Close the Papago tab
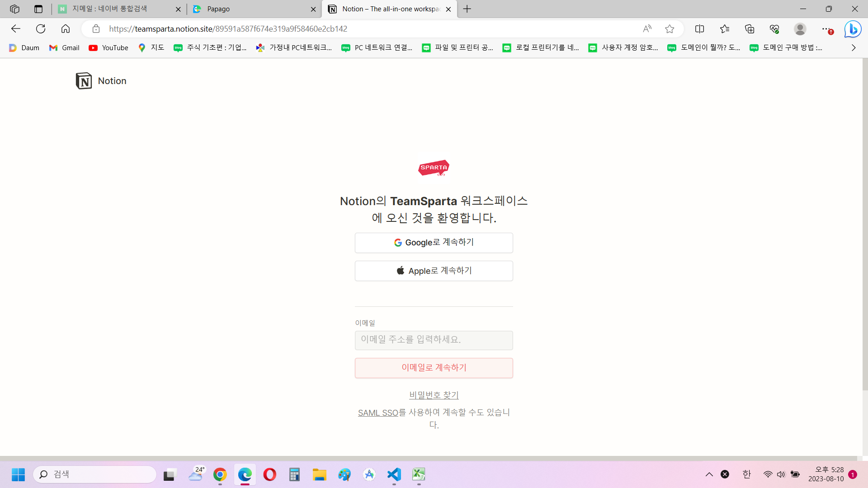 point(313,9)
